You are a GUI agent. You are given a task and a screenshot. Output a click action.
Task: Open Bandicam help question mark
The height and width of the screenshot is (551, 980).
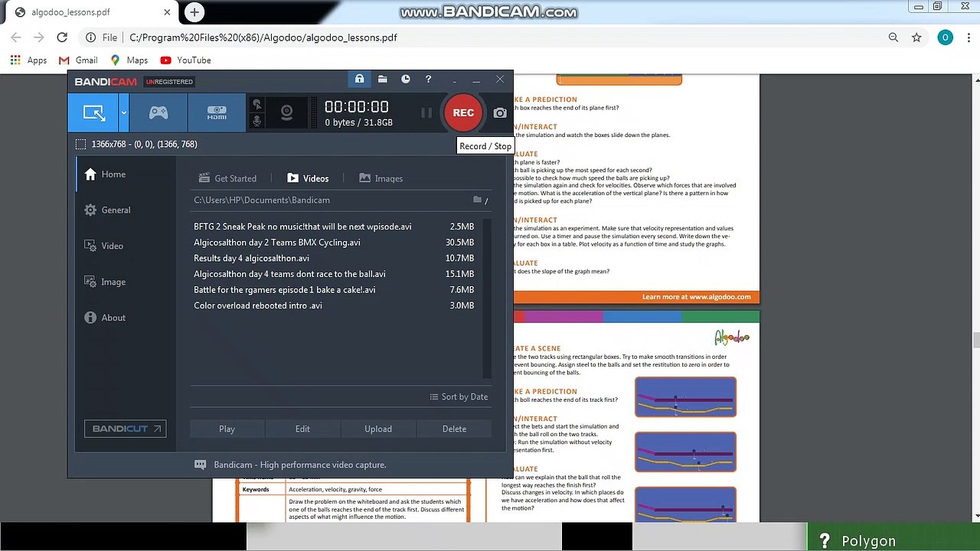(428, 79)
